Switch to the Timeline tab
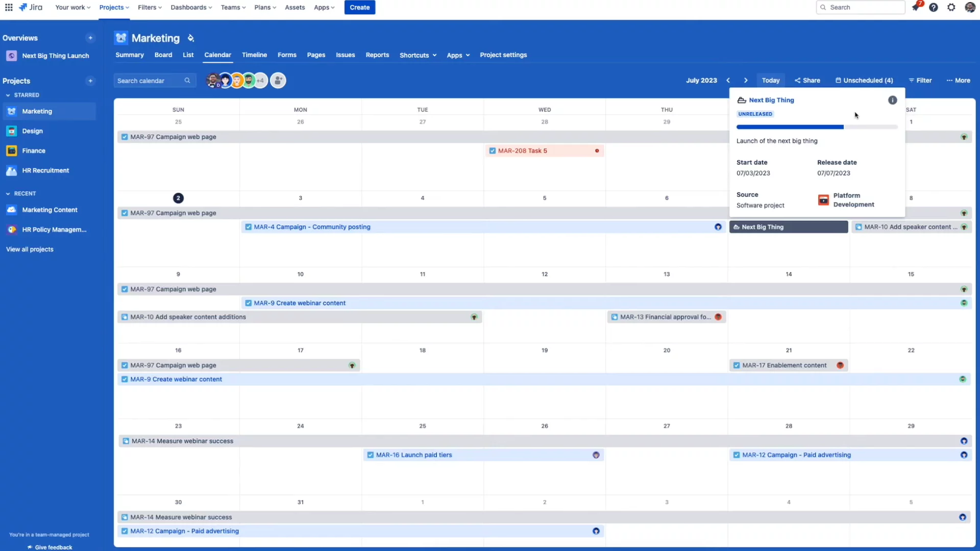Image resolution: width=980 pixels, height=551 pixels. coord(254,55)
